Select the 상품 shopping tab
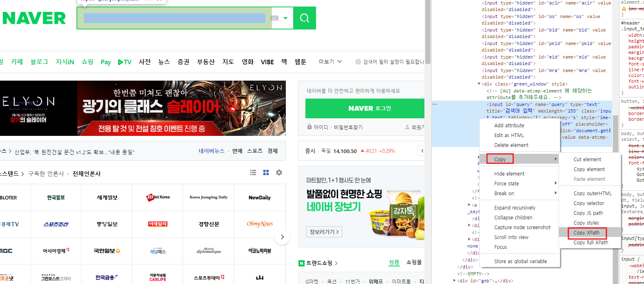 coord(394,262)
